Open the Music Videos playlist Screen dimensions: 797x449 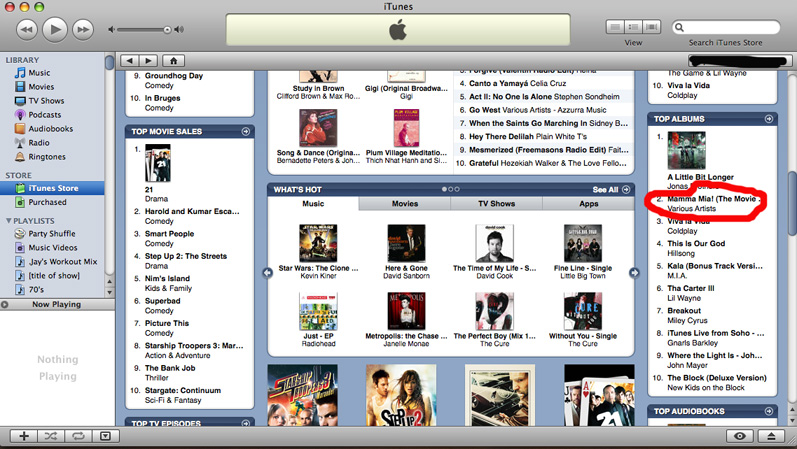click(x=52, y=248)
